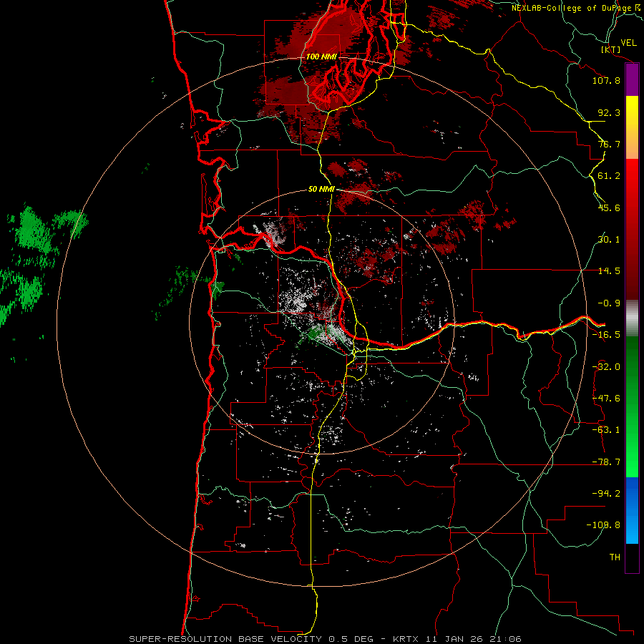This screenshot has width=644, height=644.
Task: Click the 50 NMI range ring label
Action: click(x=321, y=190)
